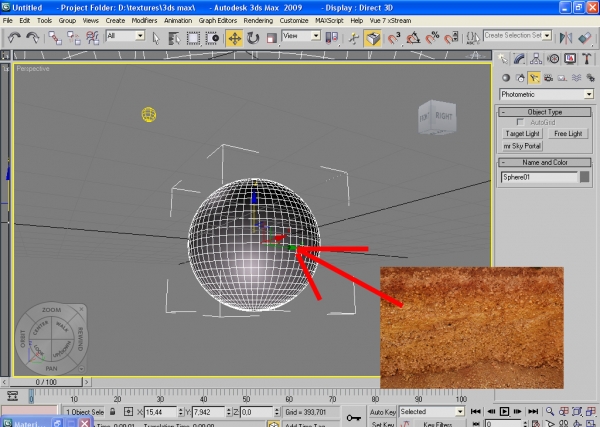Select the Geometry category icon

pyautogui.click(x=506, y=78)
